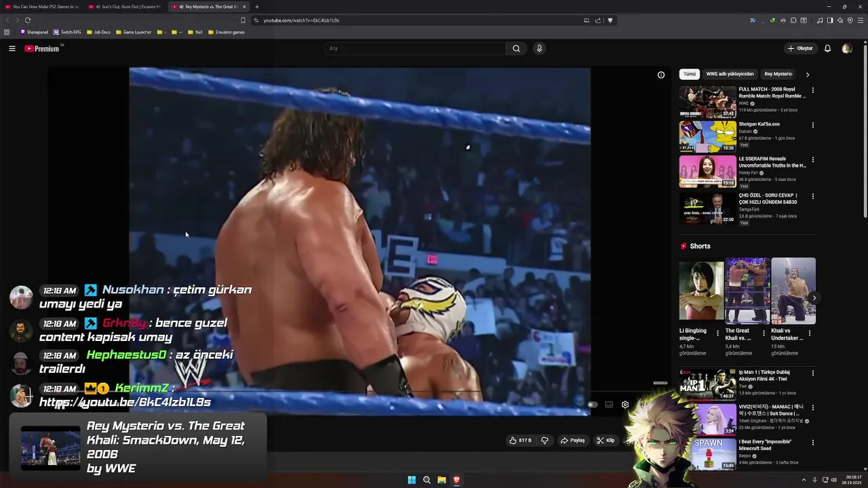
Task: Click the Oluştur create button
Action: click(x=800, y=48)
